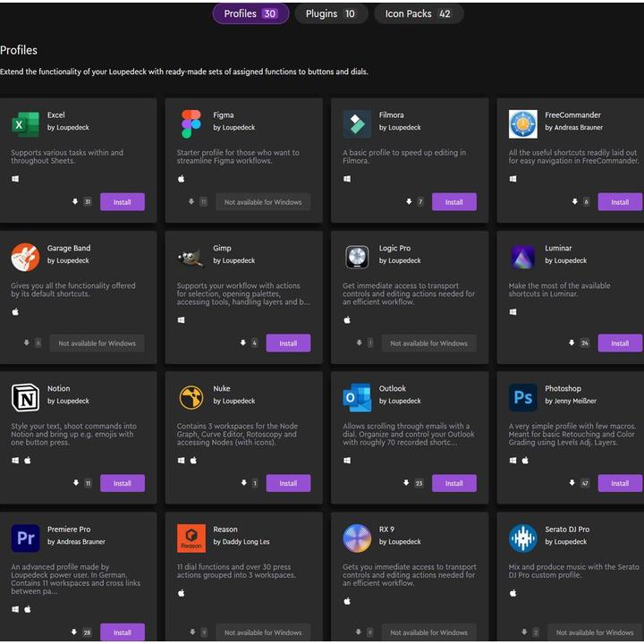The height and width of the screenshot is (644, 644).
Task: Click the download arrow on Luminar card
Action: pos(572,343)
